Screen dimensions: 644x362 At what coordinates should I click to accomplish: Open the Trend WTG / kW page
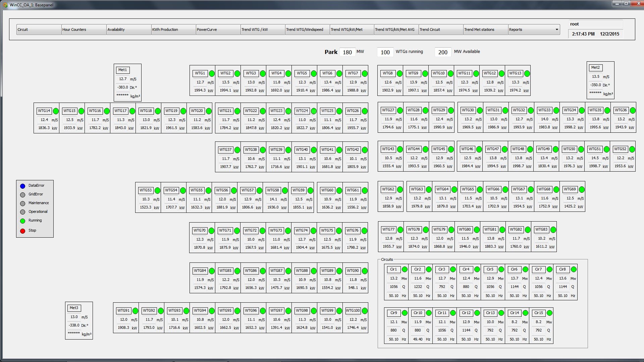[263, 29]
